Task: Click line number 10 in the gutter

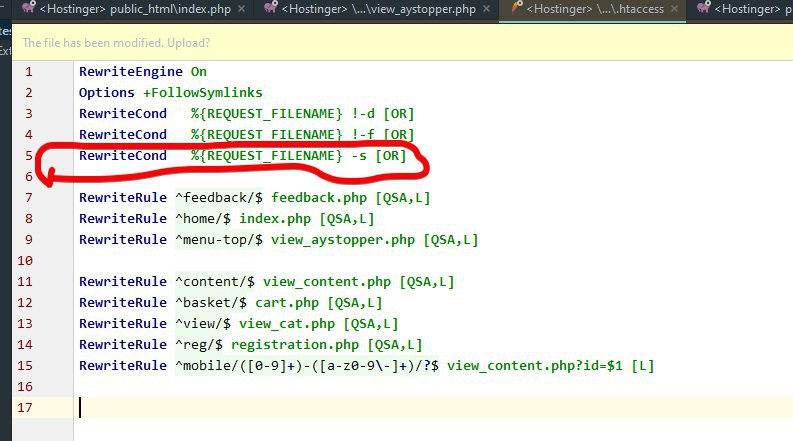Action: tap(25, 261)
